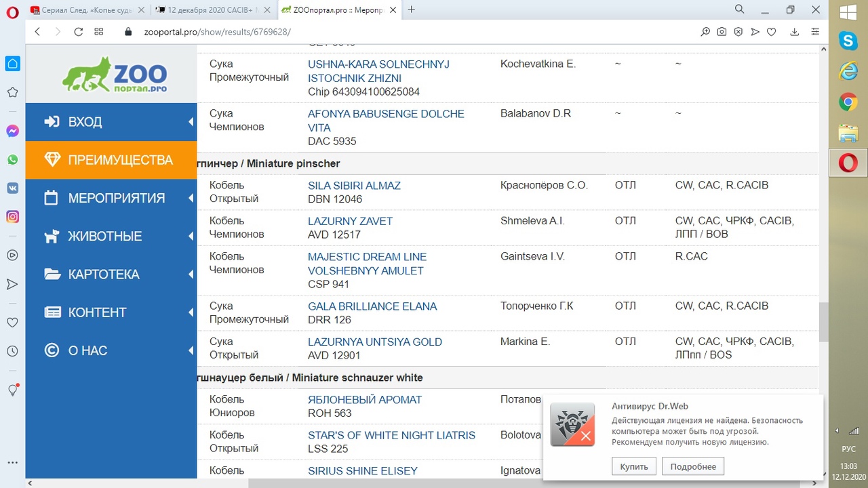The image size is (868, 488).
Task: Expand the КАРТОТЕКА menu arrow
Action: pos(191,274)
